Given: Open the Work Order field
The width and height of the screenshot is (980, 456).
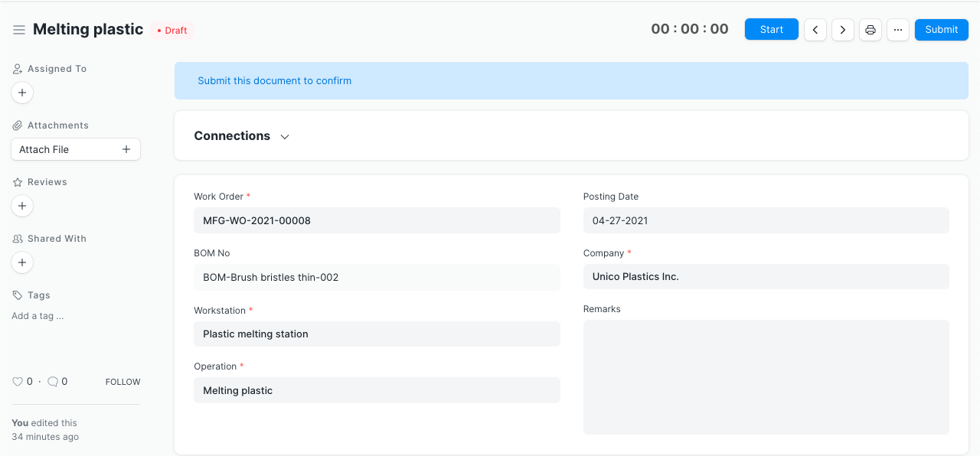Looking at the screenshot, I should pyautogui.click(x=377, y=220).
